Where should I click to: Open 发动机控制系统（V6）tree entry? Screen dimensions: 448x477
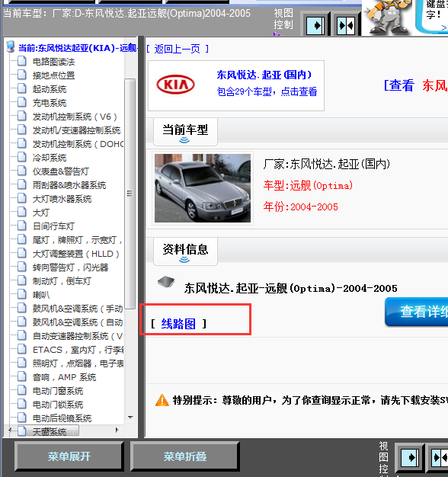pyautogui.click(x=75, y=117)
